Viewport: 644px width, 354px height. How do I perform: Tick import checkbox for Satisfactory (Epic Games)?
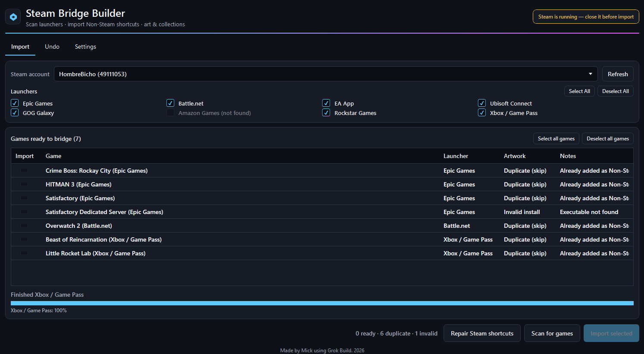tap(24, 198)
